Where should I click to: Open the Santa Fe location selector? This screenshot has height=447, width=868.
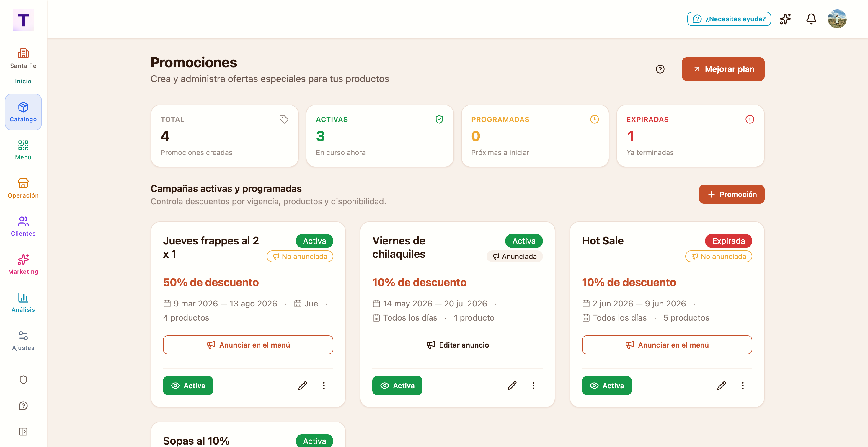click(23, 59)
